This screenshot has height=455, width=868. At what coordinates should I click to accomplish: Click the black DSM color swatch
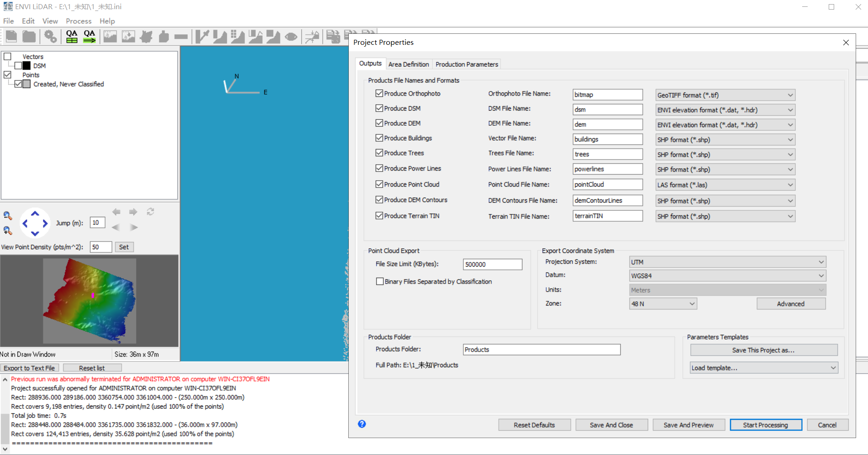(x=27, y=65)
